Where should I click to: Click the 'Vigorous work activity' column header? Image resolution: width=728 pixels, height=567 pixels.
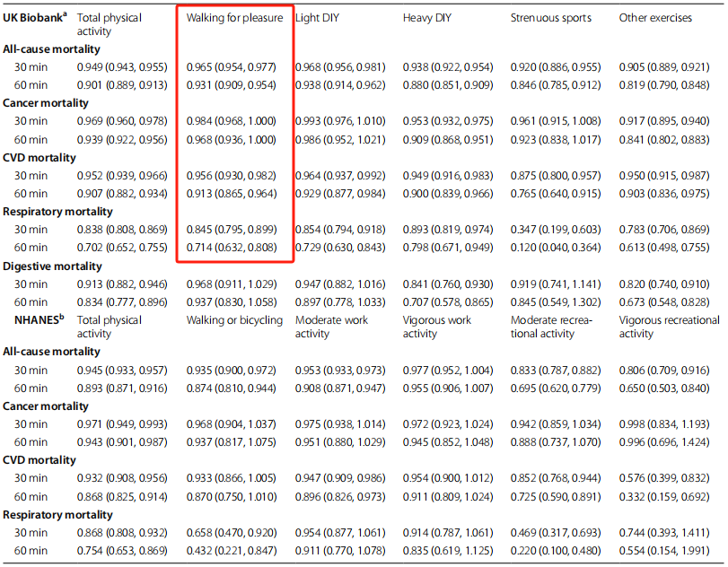click(x=437, y=327)
